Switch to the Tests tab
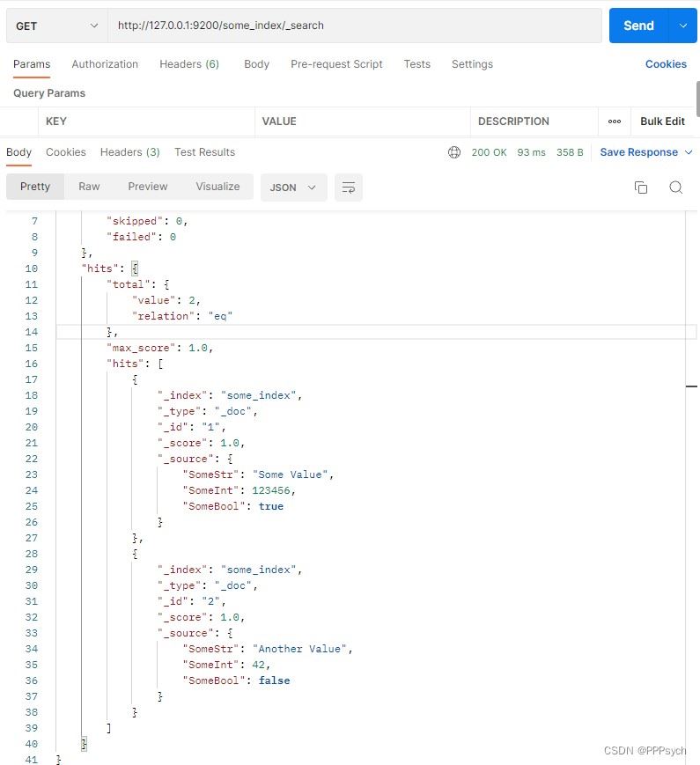The width and height of the screenshot is (700, 765). [416, 63]
